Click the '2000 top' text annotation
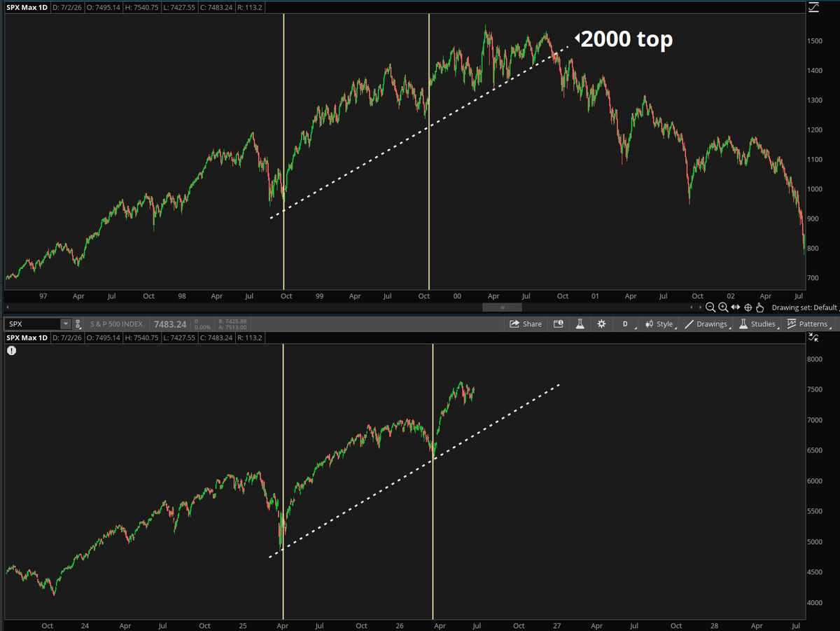The height and width of the screenshot is (631, 840). coord(626,39)
